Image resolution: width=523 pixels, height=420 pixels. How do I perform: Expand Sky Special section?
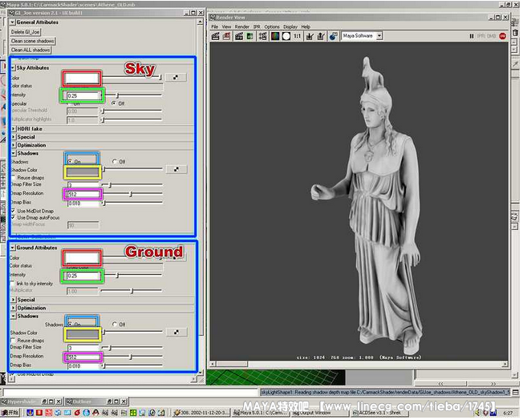click(x=14, y=137)
